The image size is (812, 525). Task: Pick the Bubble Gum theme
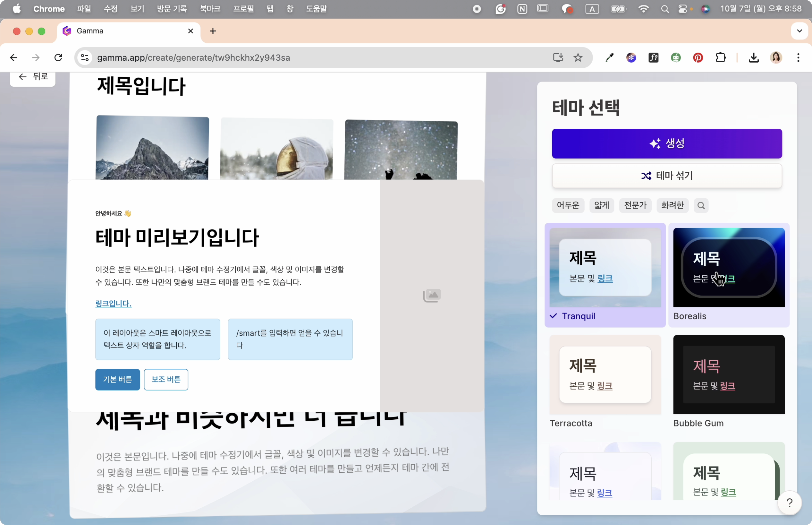tap(729, 375)
